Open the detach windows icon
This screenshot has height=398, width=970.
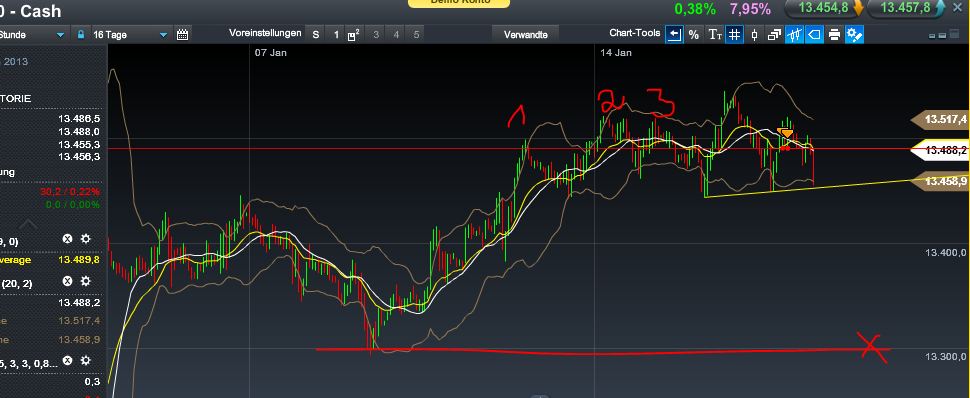774,35
